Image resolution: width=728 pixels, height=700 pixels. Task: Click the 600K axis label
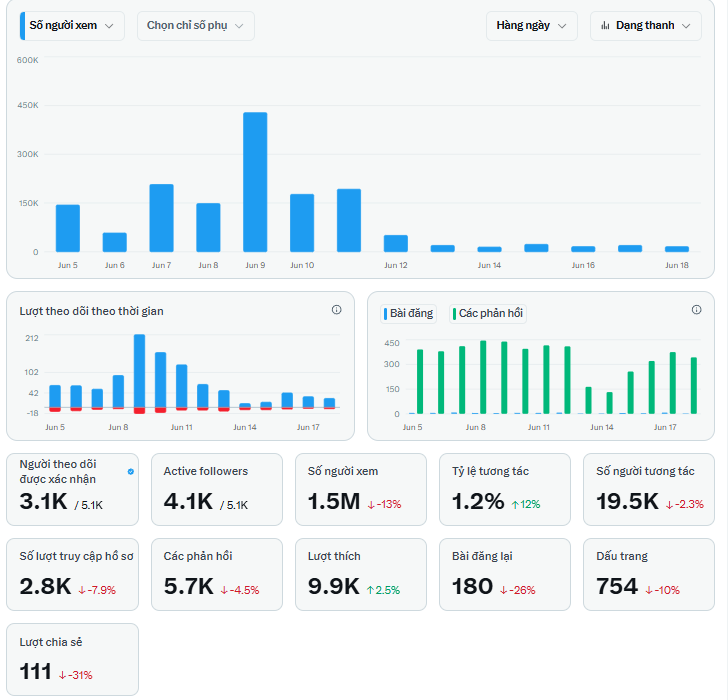tap(27, 60)
